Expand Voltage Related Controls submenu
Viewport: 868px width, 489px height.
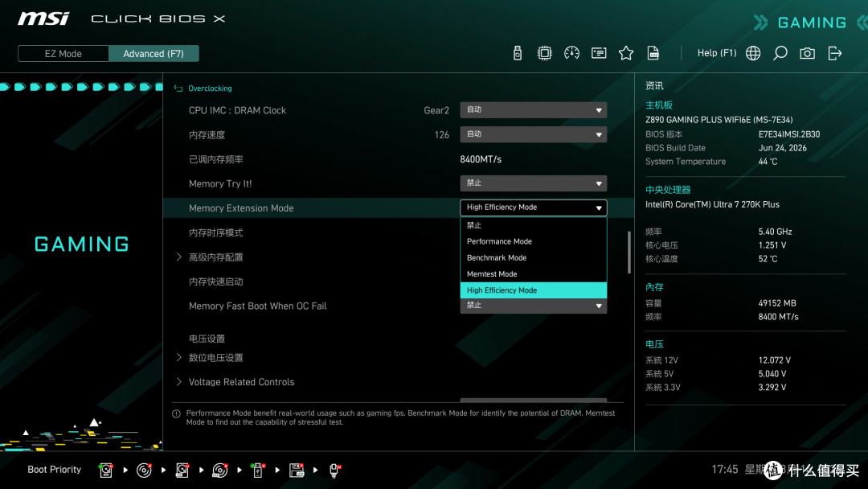[x=241, y=382]
